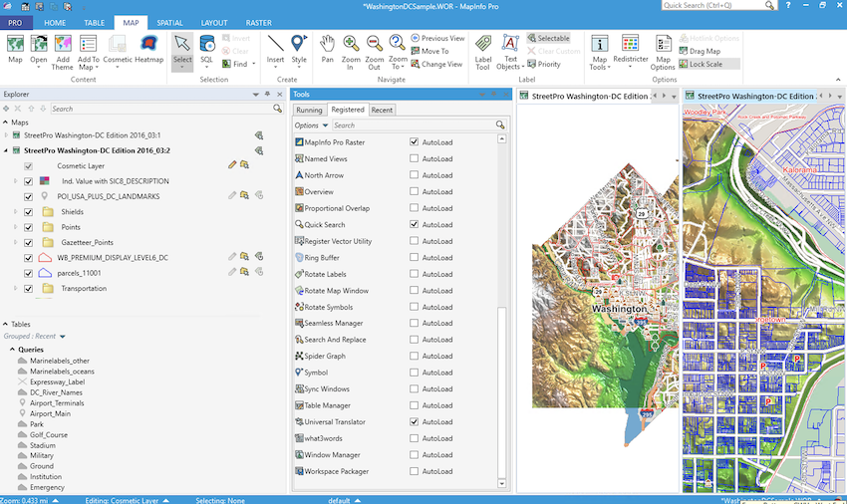This screenshot has width=847, height=504.
Task: Click the Previous View button
Action: click(x=437, y=38)
